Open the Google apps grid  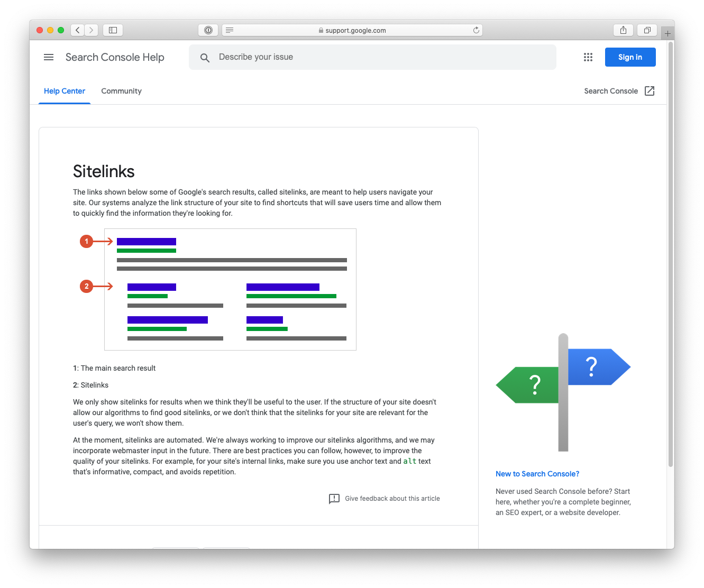point(588,57)
